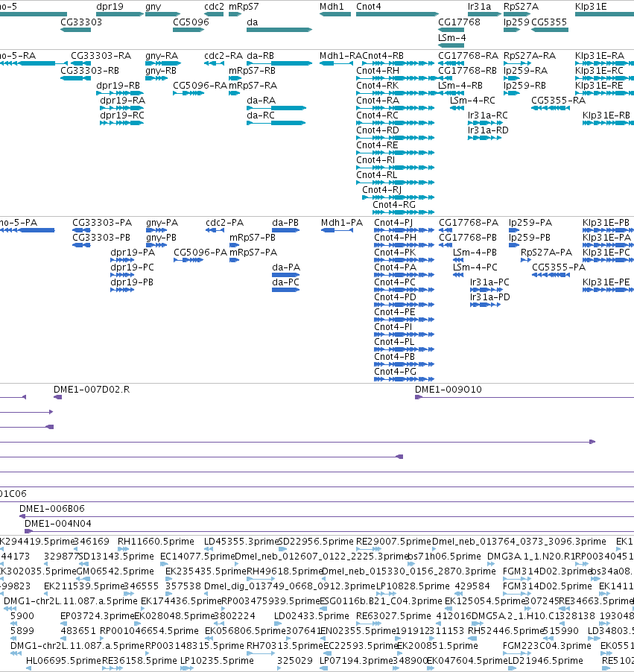The width and height of the screenshot is (634, 672).
Task: Click the Mdh1 gene glyph
Action: point(335,14)
